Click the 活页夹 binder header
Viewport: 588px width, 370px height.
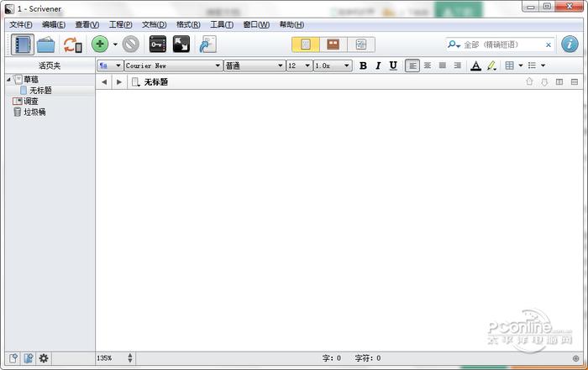pos(50,65)
